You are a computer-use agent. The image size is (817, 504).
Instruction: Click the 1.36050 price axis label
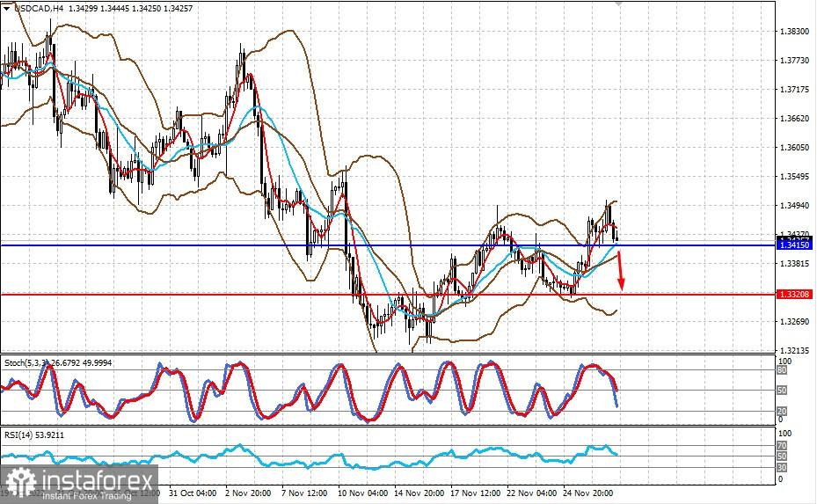tap(795, 148)
